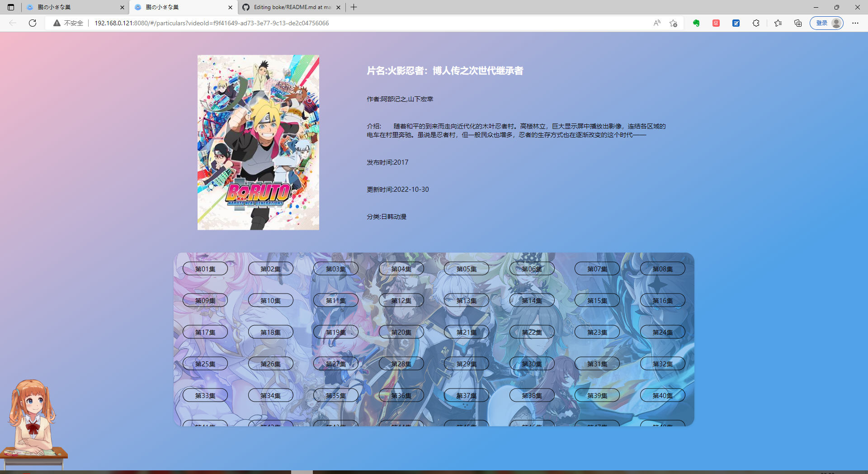The height and width of the screenshot is (474, 868).
Task: Open the Settings and more menu
Action: [855, 23]
